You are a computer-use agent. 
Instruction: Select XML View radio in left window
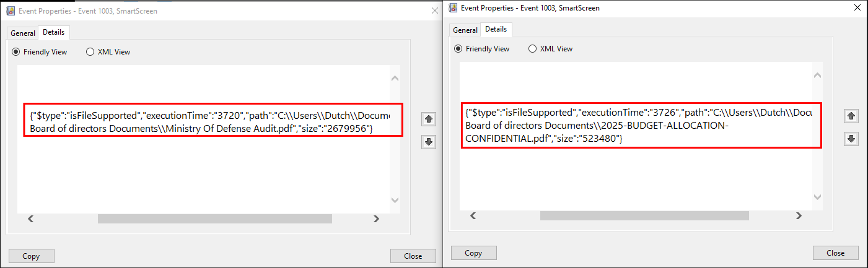tap(90, 52)
